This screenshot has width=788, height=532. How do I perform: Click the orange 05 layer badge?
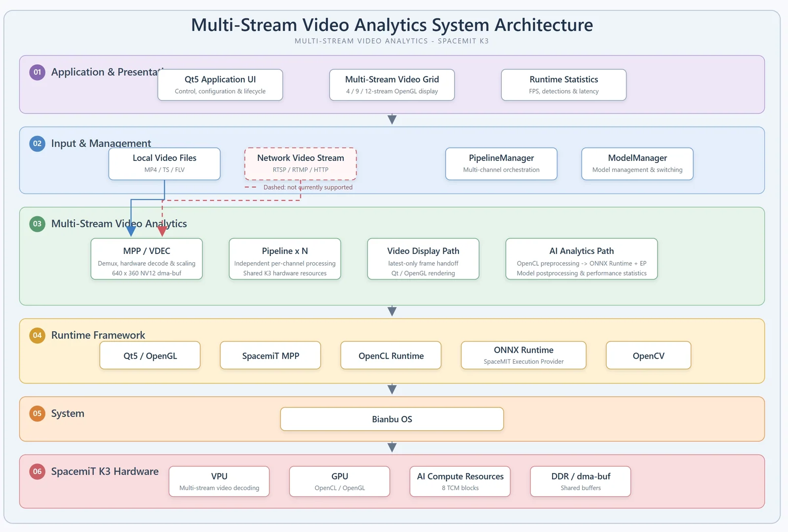(37, 414)
